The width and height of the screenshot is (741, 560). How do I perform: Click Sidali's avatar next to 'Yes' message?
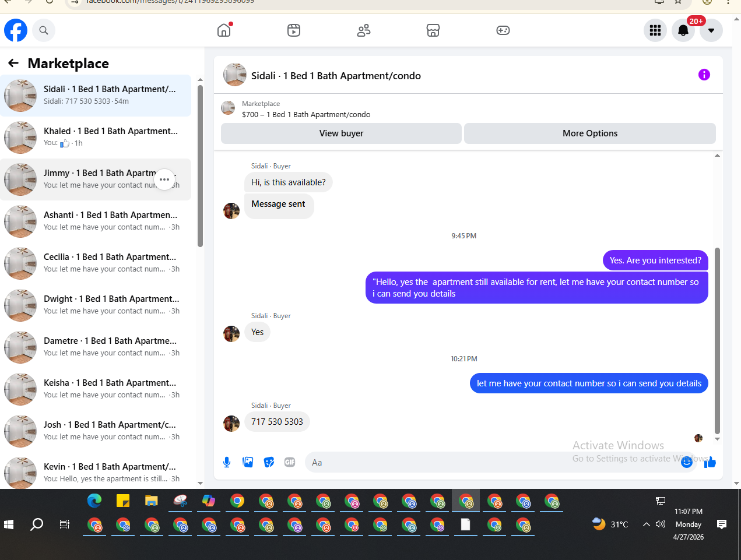231,334
